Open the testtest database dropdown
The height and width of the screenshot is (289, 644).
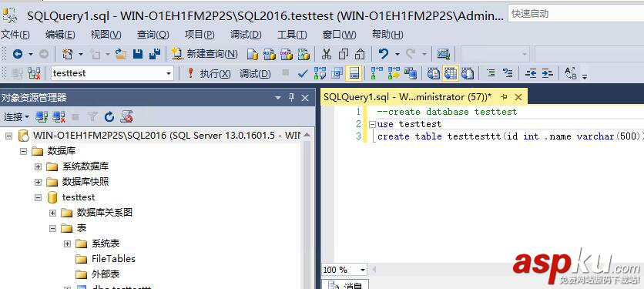tap(169, 73)
